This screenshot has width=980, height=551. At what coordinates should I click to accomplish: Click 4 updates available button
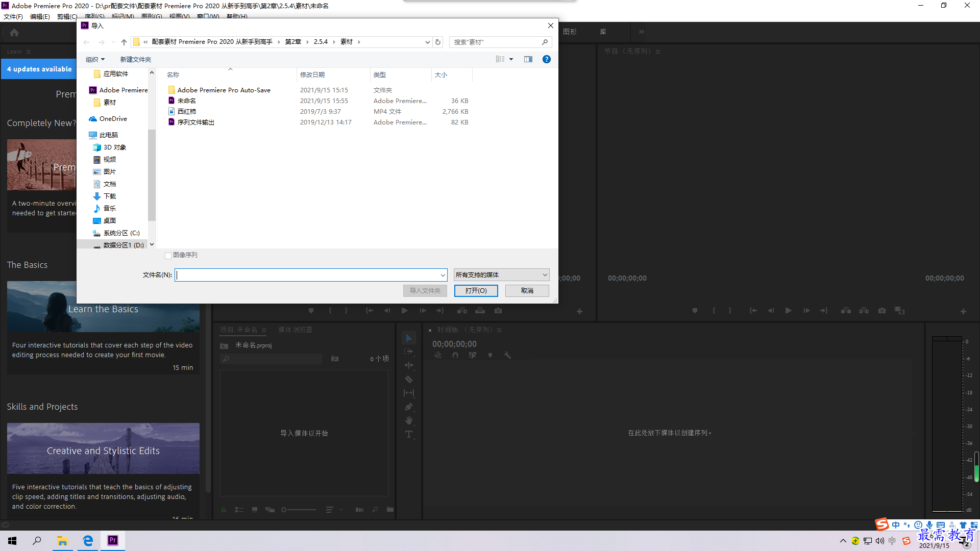point(39,69)
